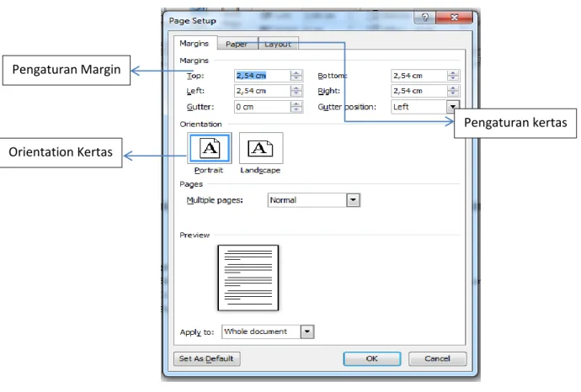Switch to the Layout tab
581x392 pixels.
pos(278,44)
